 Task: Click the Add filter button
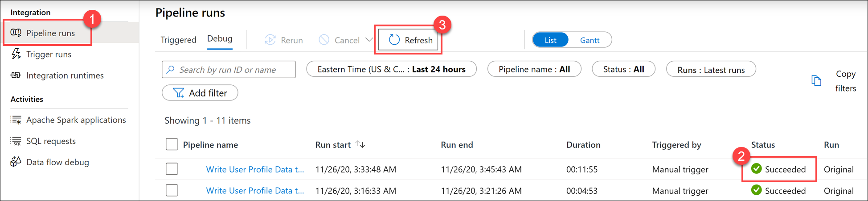pos(200,93)
